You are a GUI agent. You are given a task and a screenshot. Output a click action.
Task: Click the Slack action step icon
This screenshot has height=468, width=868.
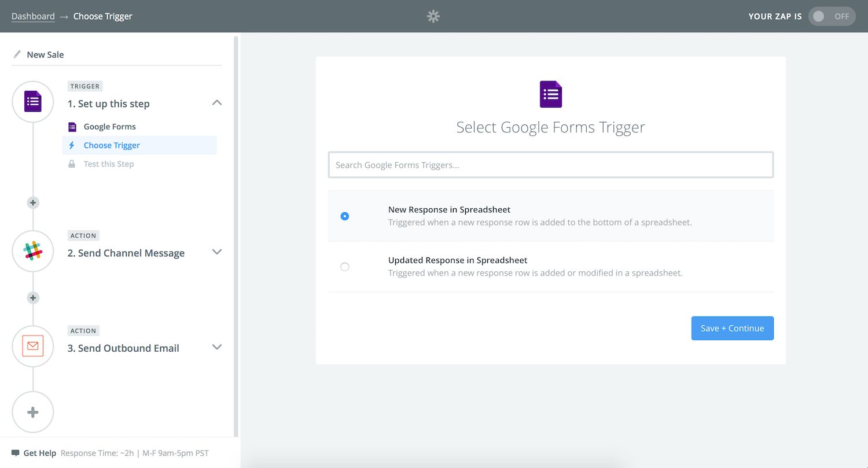click(x=33, y=251)
